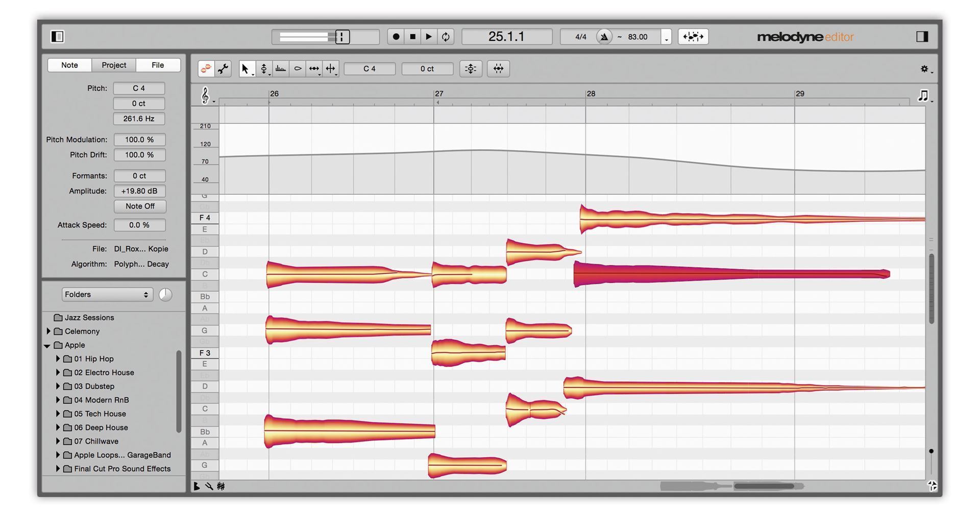Click the Amplitude +19.80 dB field
980x517 pixels.
click(139, 191)
